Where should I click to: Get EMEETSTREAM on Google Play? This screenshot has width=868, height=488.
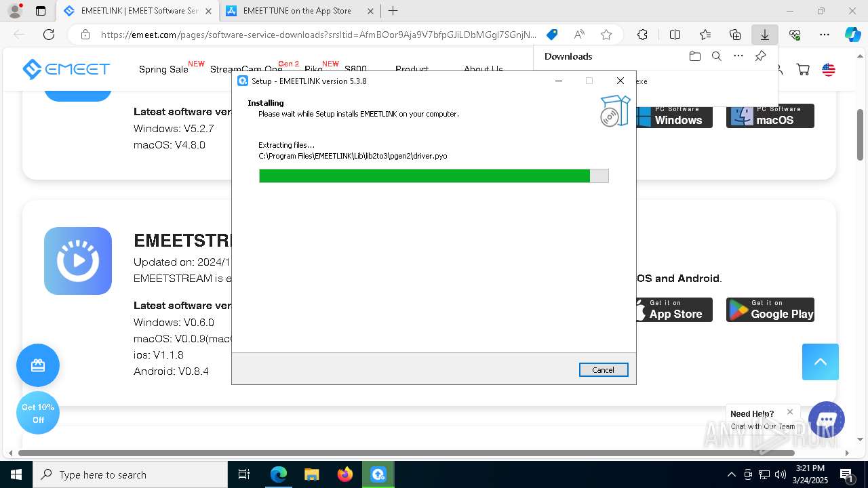770,310
